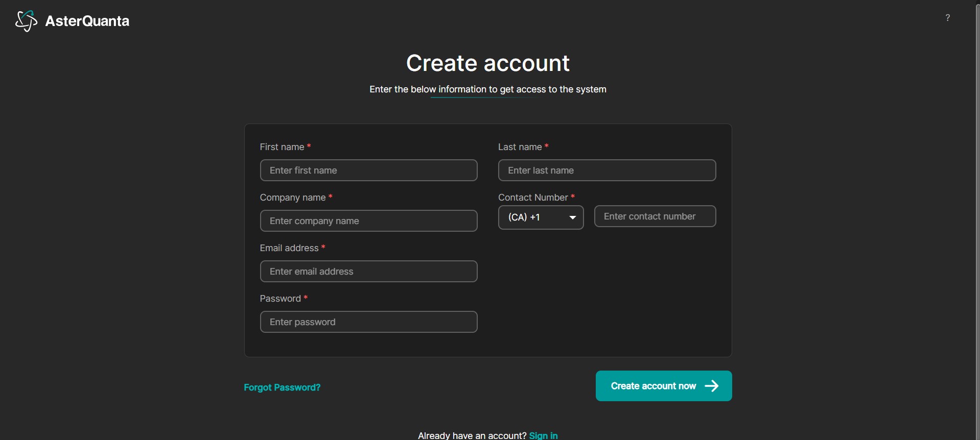Click the Create account heading

(488, 63)
